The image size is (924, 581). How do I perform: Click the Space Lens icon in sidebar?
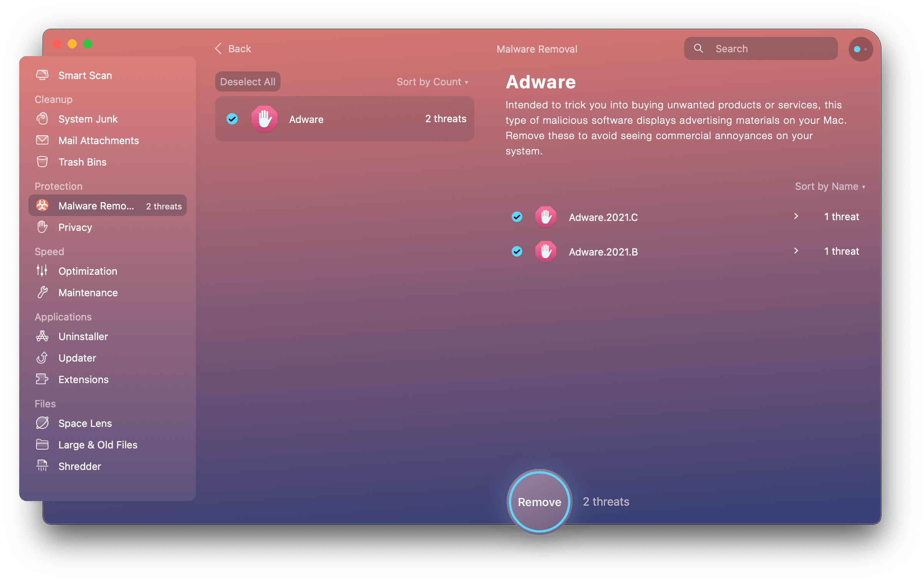[x=42, y=422]
